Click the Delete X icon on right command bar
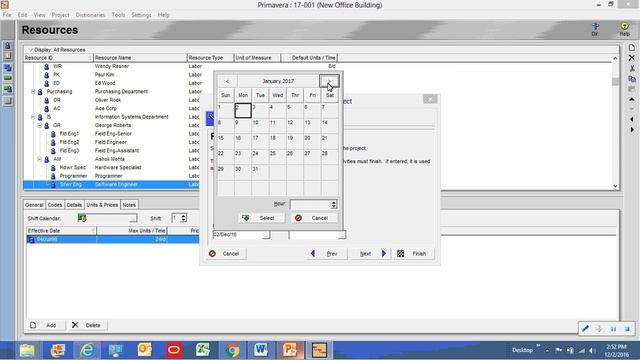The image size is (640, 360). point(632,58)
